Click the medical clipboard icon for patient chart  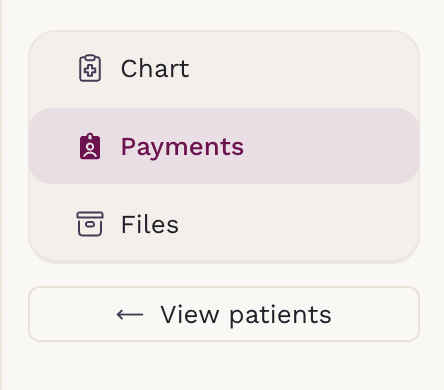click(90, 68)
